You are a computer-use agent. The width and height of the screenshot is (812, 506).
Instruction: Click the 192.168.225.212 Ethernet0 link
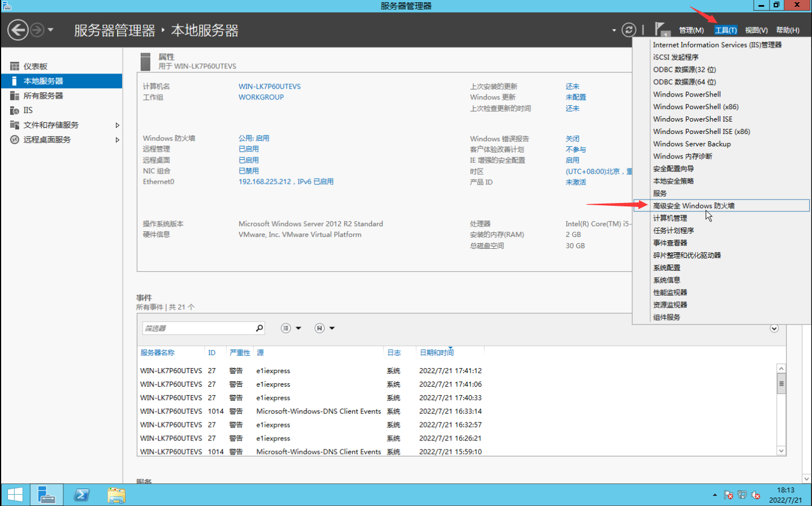point(286,182)
